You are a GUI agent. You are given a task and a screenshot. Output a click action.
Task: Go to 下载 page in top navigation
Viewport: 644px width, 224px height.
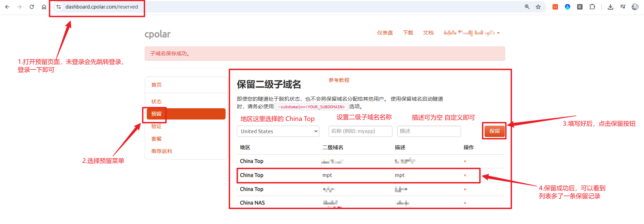pyautogui.click(x=408, y=33)
